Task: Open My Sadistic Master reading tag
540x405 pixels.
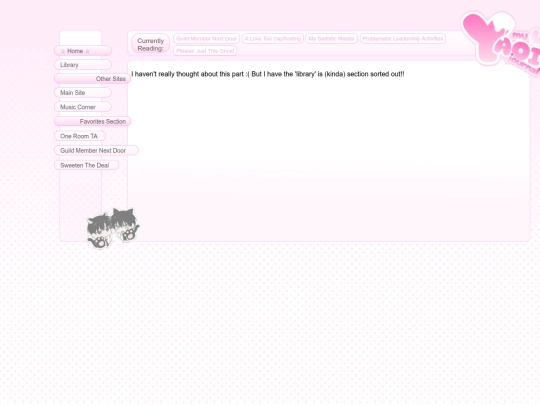Action: (x=331, y=39)
